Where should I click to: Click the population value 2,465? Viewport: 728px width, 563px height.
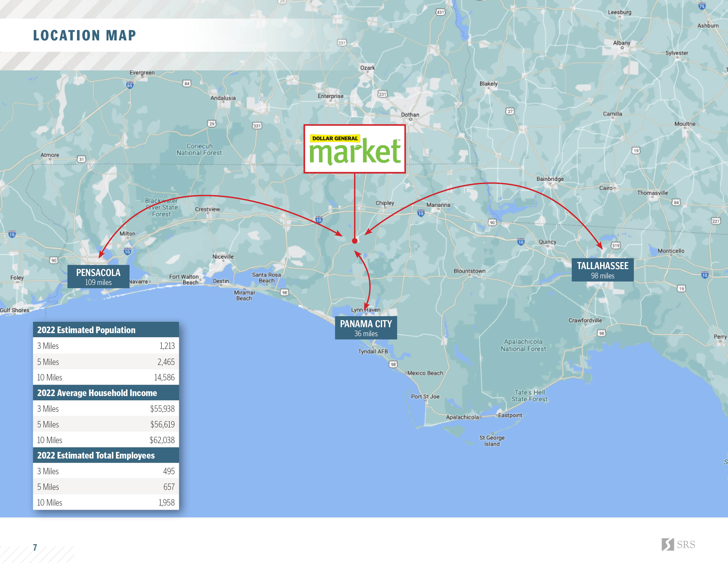[166, 362]
